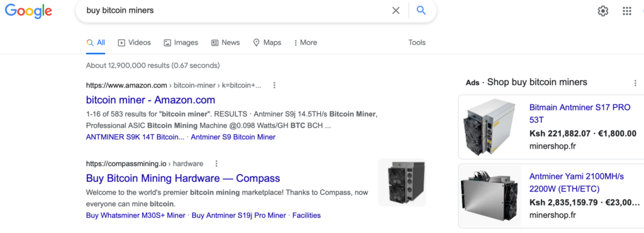Viewport: 644px width, 233px height.
Task: Switch to the News tab
Action: click(226, 43)
